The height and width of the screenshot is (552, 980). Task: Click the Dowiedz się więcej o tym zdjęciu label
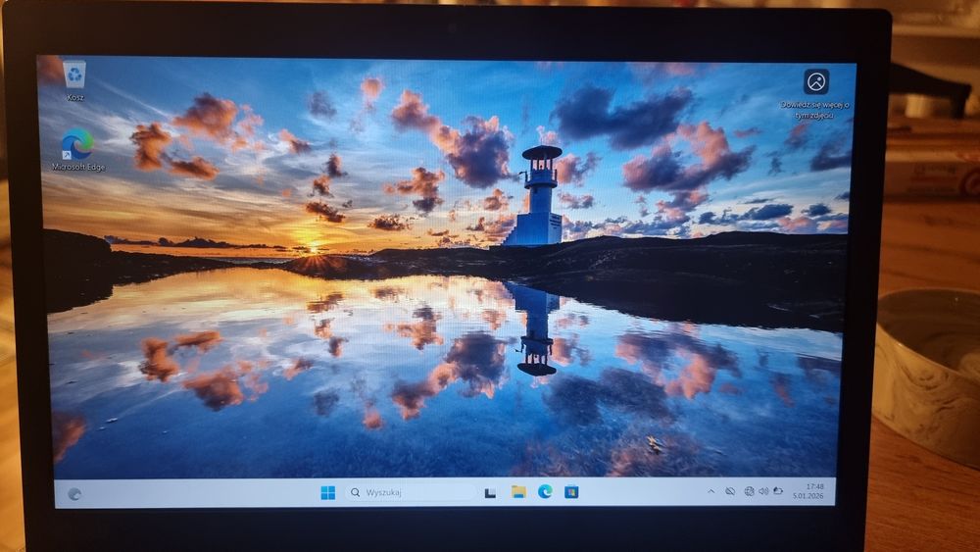tap(815, 110)
